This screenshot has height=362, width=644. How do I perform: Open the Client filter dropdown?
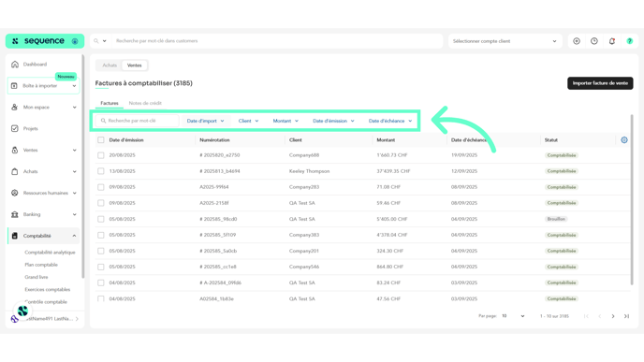248,121
